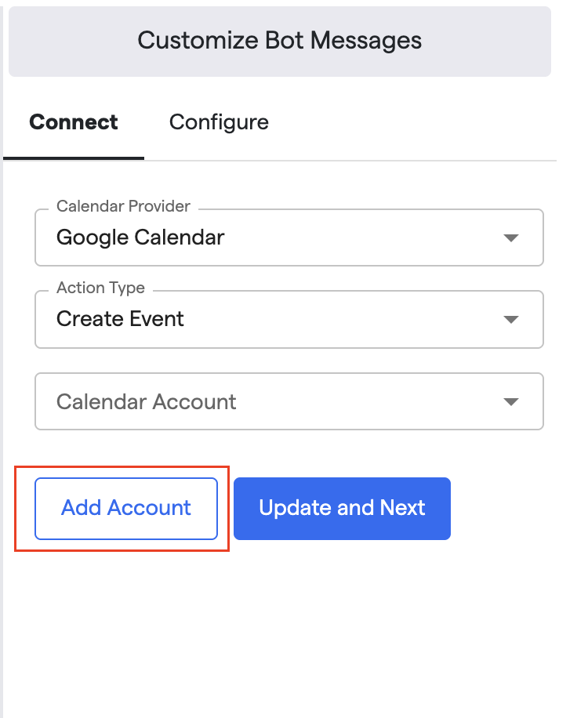
Task: Click the Customize Bot Messages title text
Action: coord(279,41)
